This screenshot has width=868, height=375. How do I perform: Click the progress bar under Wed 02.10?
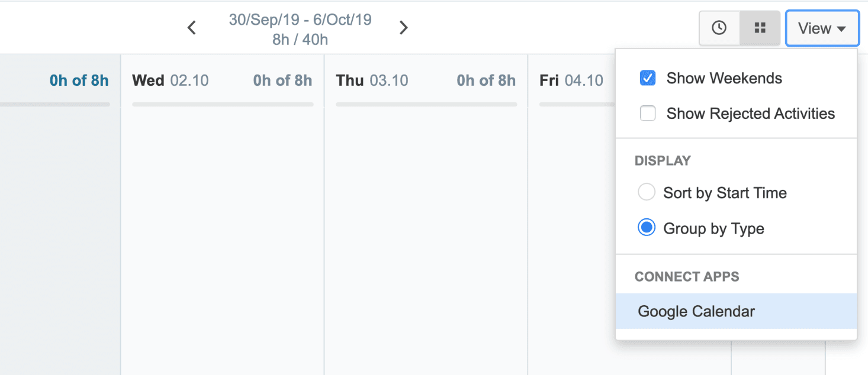pos(223,105)
